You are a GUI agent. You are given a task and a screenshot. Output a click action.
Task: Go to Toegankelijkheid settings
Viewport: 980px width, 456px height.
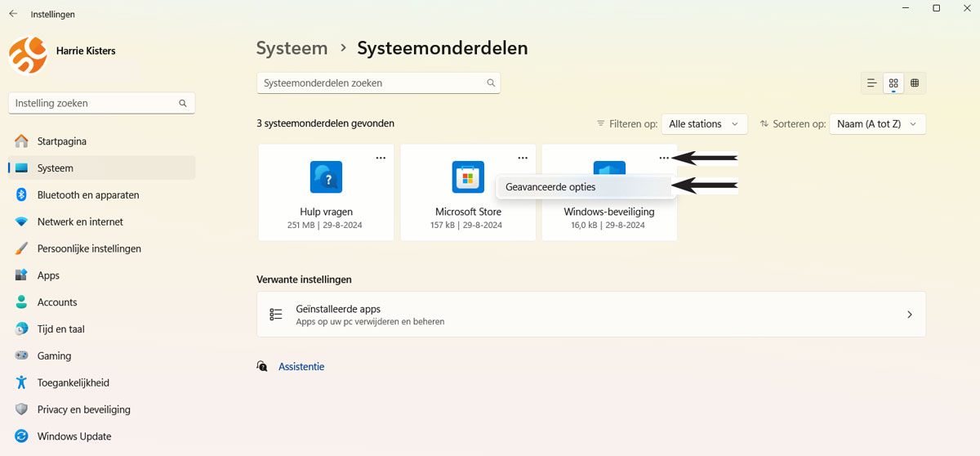pos(101,382)
